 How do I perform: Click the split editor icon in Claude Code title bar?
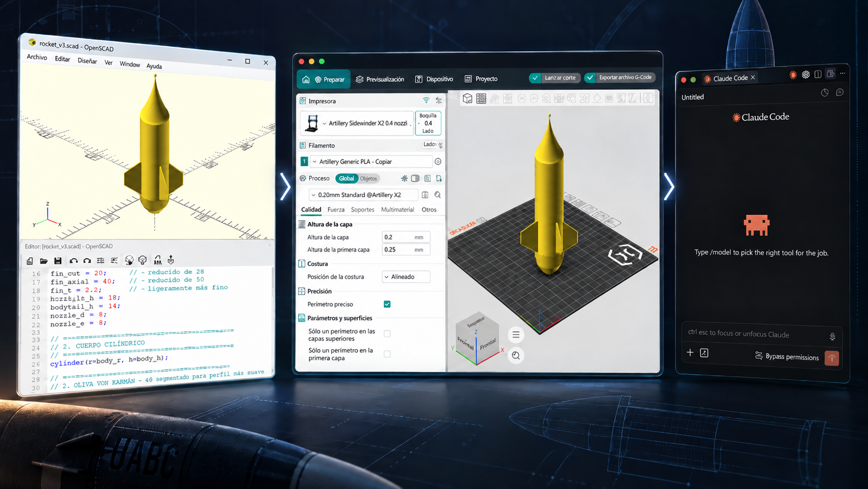point(818,74)
